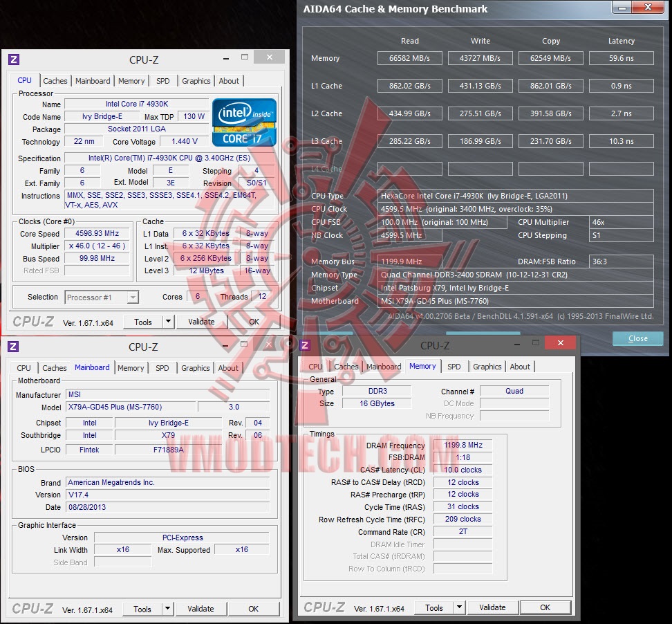Click the Max TDP value 130 W
The height and width of the screenshot is (624, 672).
194,116
